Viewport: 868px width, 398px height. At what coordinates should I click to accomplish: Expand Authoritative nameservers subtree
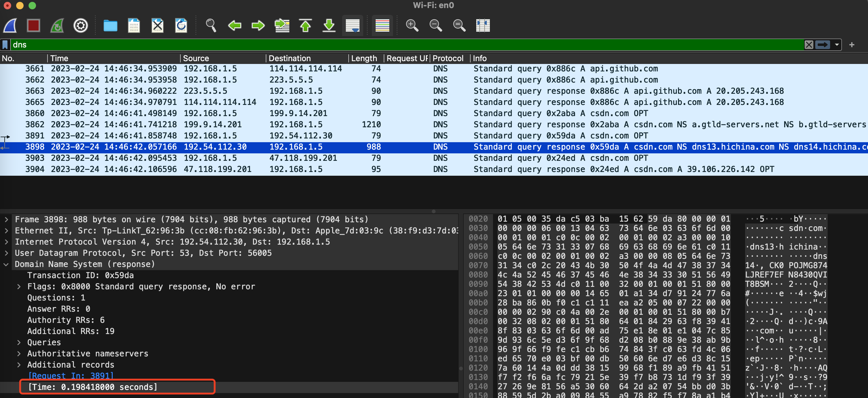pos(19,354)
